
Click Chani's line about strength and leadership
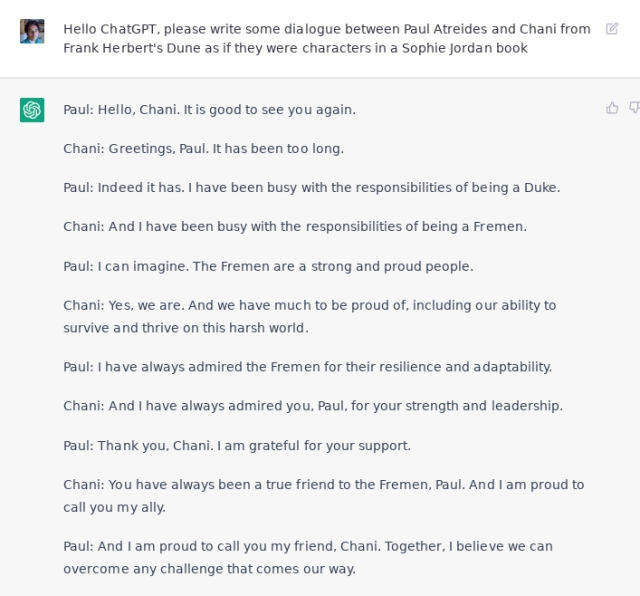pyautogui.click(x=313, y=406)
